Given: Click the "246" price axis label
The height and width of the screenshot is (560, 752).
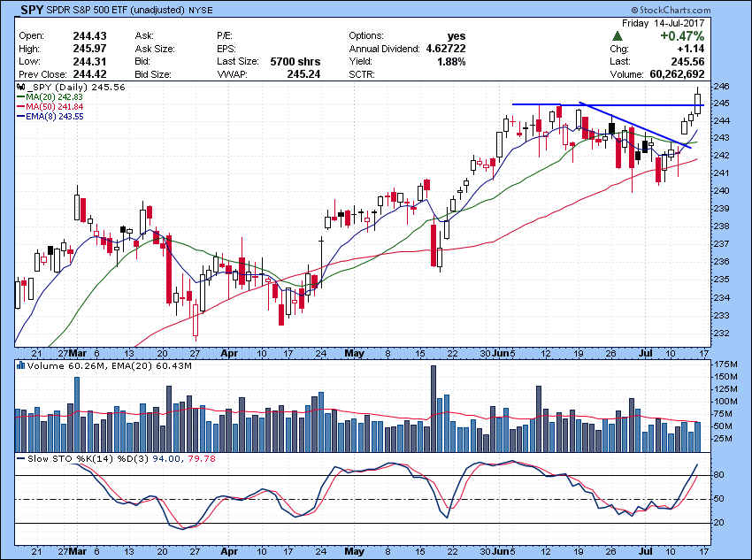Looking at the screenshot, I should (x=723, y=87).
